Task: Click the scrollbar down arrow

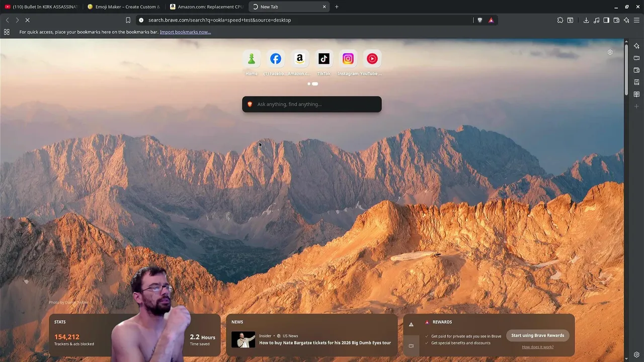Action: (x=626, y=358)
